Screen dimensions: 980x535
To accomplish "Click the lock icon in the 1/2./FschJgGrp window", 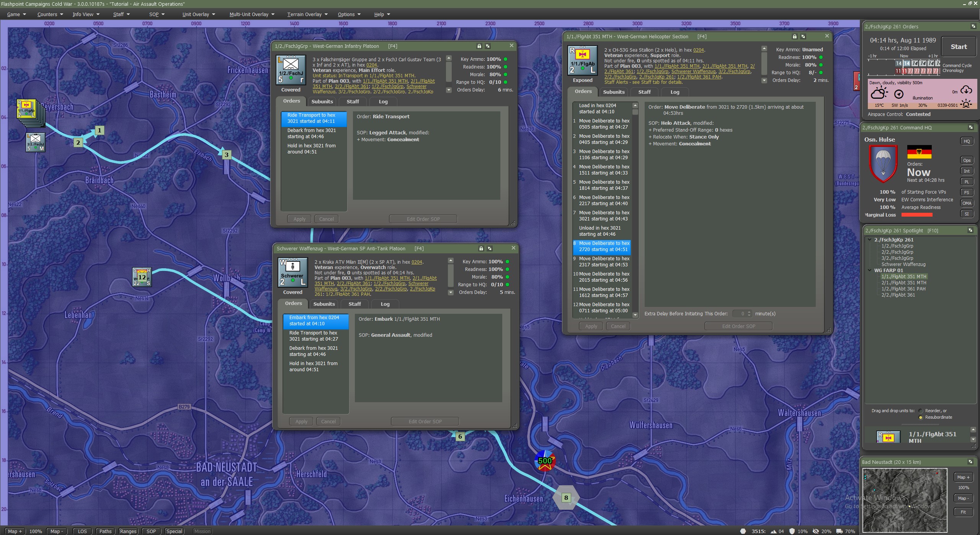I will (x=479, y=46).
